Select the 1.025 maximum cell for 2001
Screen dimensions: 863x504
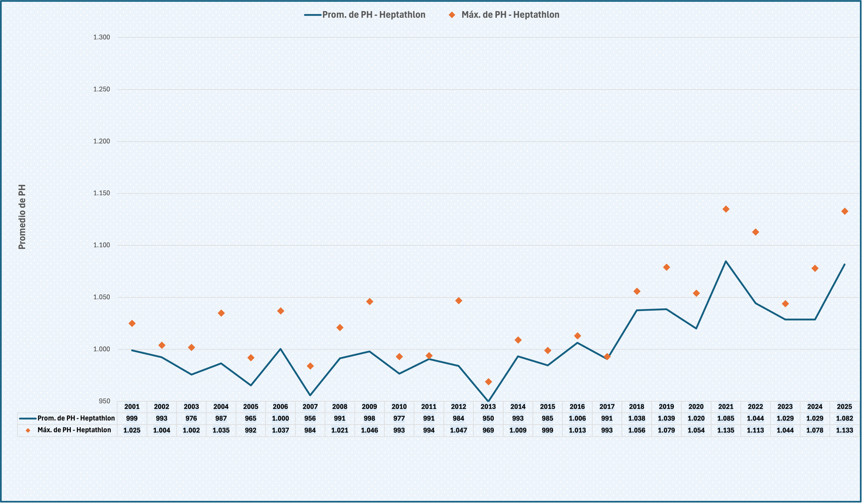coord(132,430)
